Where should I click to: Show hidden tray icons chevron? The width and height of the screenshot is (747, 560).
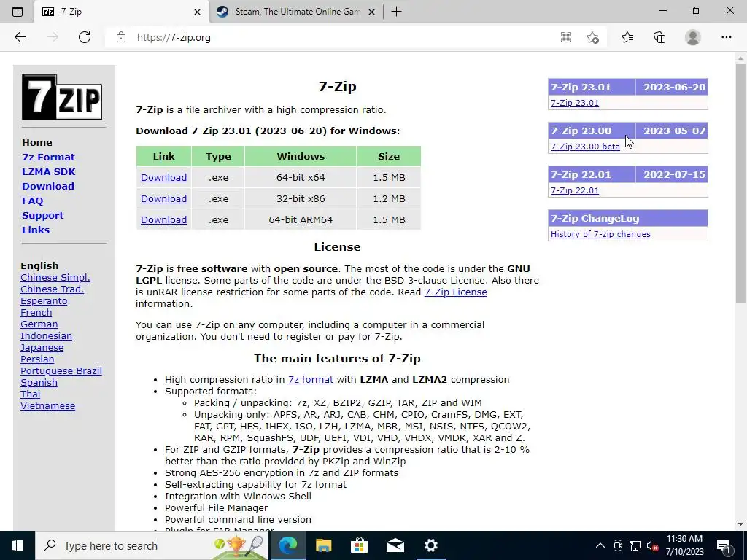point(600,545)
